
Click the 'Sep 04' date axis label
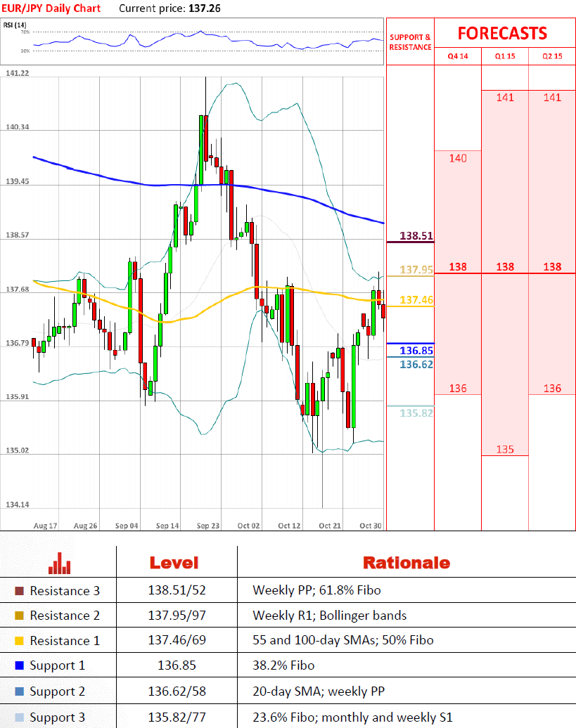127,526
